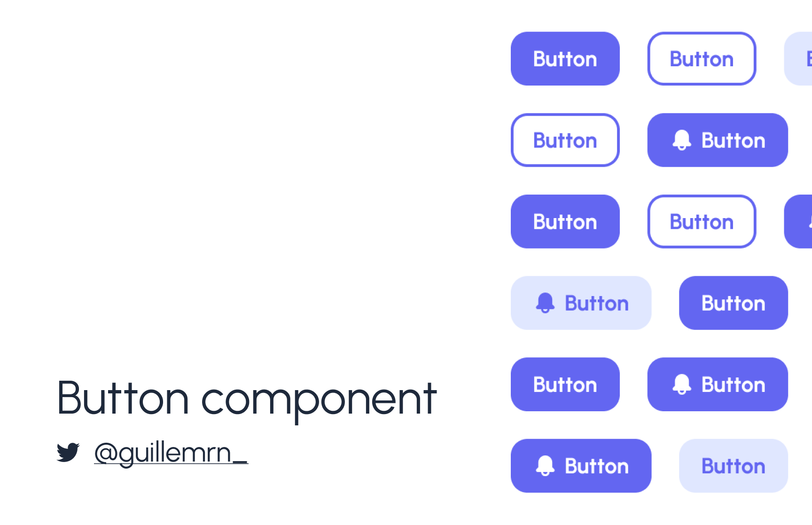Viewport: 812px width, 525px height.
Task: Click the Twitter bird icon
Action: pyautogui.click(x=68, y=452)
